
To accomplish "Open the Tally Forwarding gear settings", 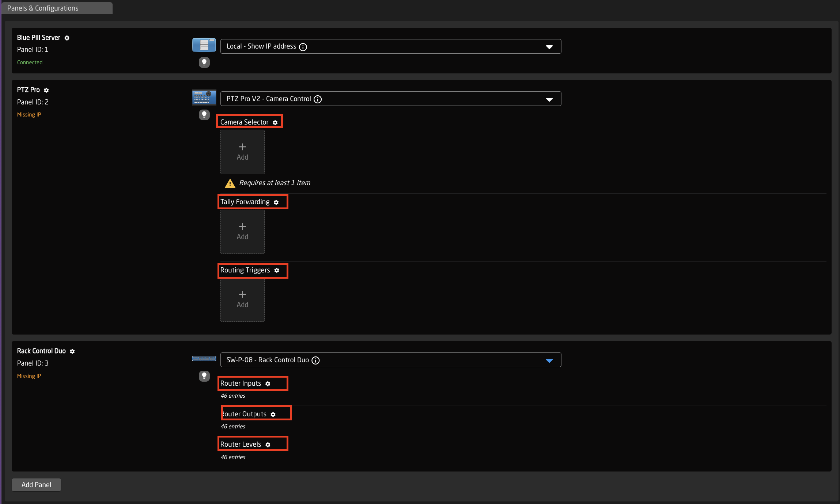I will click(x=276, y=202).
